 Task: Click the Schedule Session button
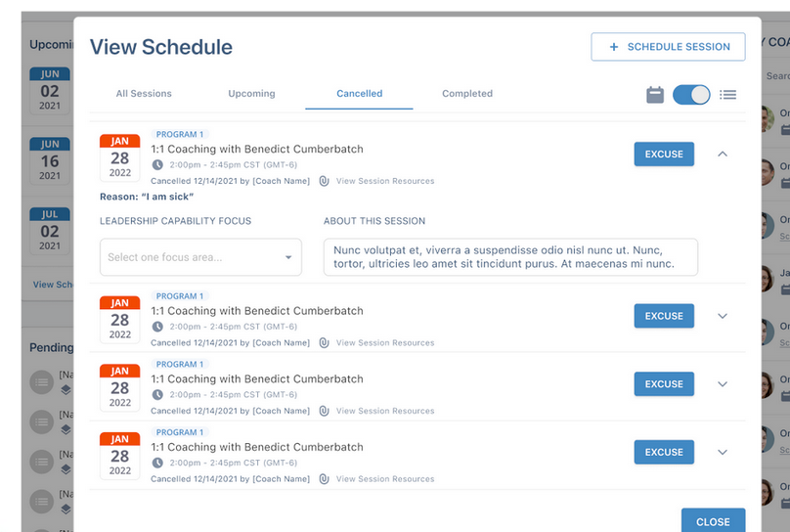click(668, 47)
